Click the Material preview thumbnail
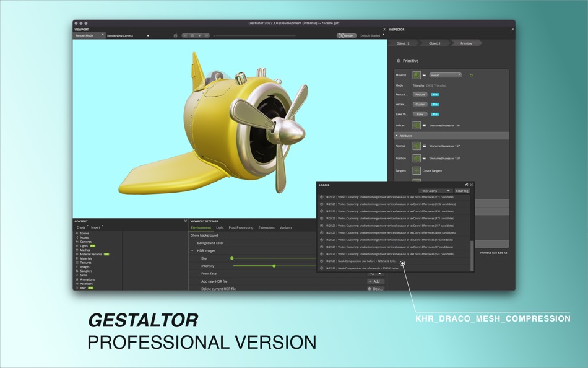This screenshot has width=588, height=368. click(x=417, y=75)
